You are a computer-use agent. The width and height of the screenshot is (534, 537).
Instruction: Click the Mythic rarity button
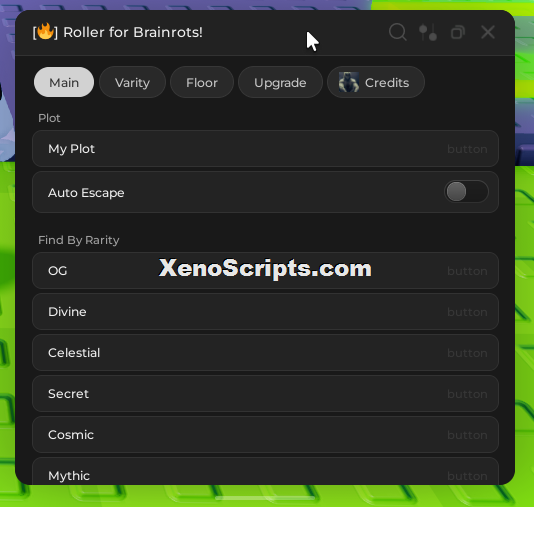[265, 471]
